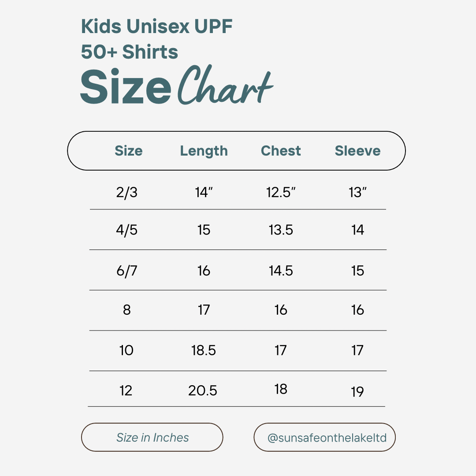The width and height of the screenshot is (476, 476).
Task: Click the 2/3 size row label
Action: coord(127,193)
